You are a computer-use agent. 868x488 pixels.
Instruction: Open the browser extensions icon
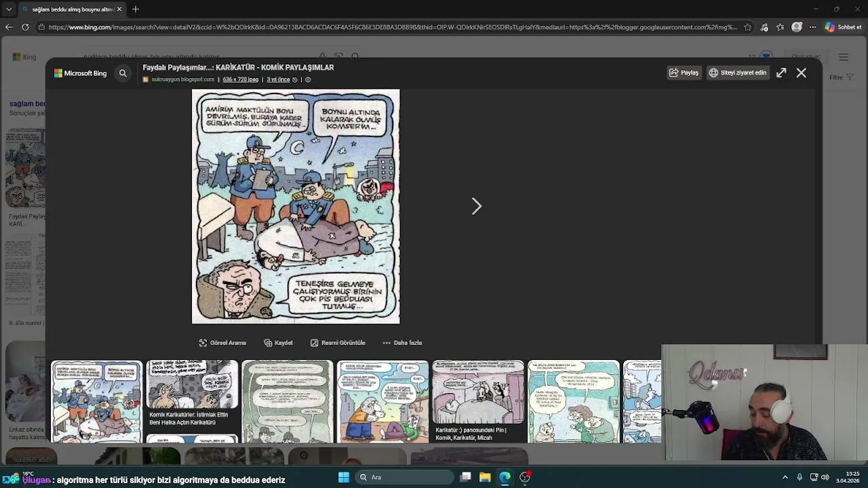(x=764, y=27)
